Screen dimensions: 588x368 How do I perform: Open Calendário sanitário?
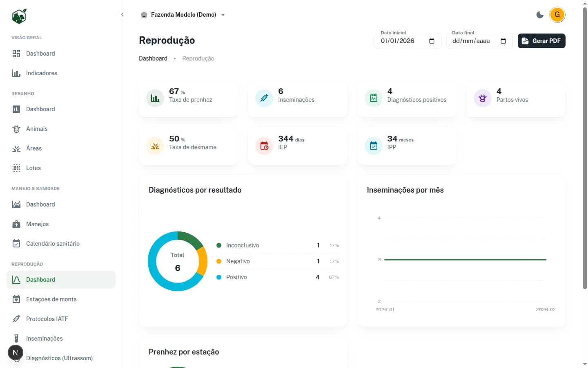(61, 244)
